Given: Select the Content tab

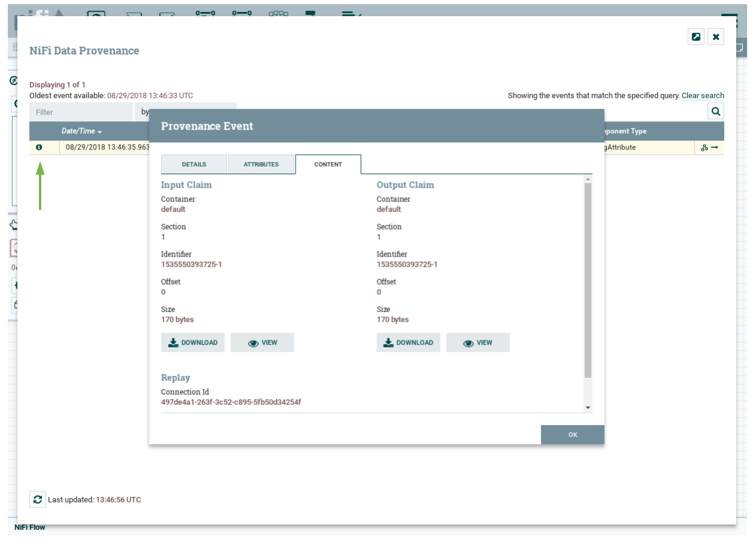Looking at the screenshot, I should coord(328,164).
